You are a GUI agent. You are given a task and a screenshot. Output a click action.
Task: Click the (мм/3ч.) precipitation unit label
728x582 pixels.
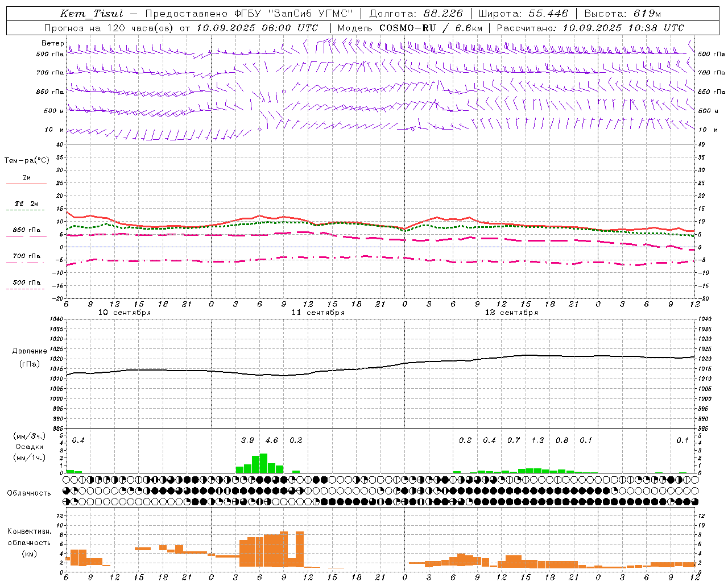30,436
